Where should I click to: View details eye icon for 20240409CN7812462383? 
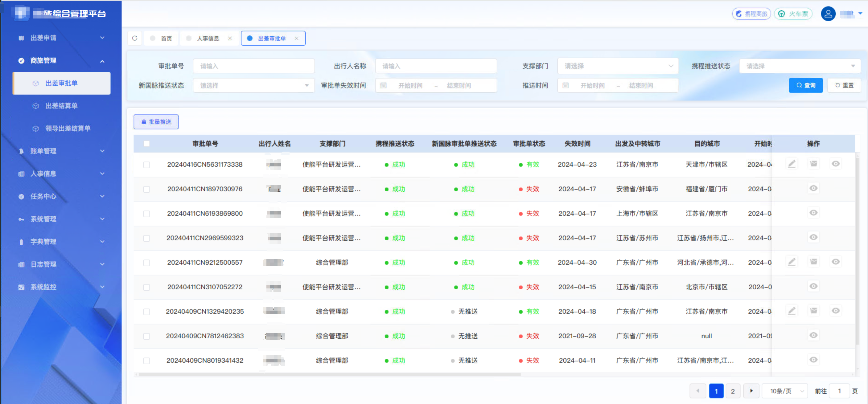(x=813, y=336)
